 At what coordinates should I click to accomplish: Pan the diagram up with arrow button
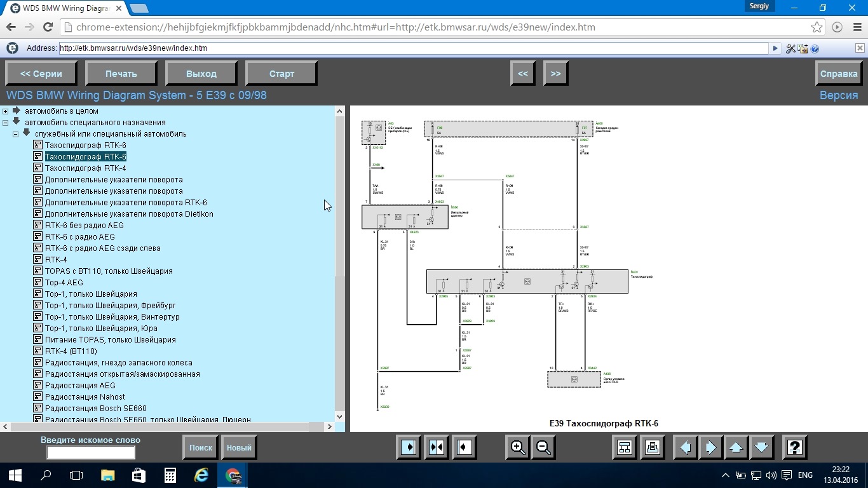click(736, 447)
